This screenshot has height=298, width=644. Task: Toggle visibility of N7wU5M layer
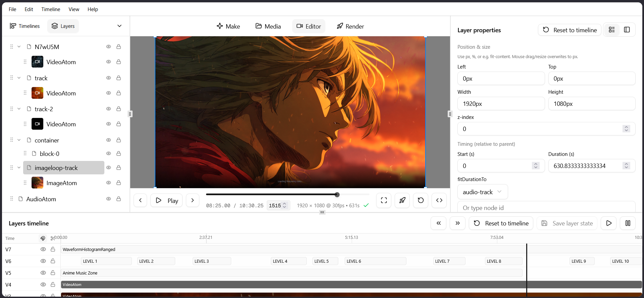point(108,47)
